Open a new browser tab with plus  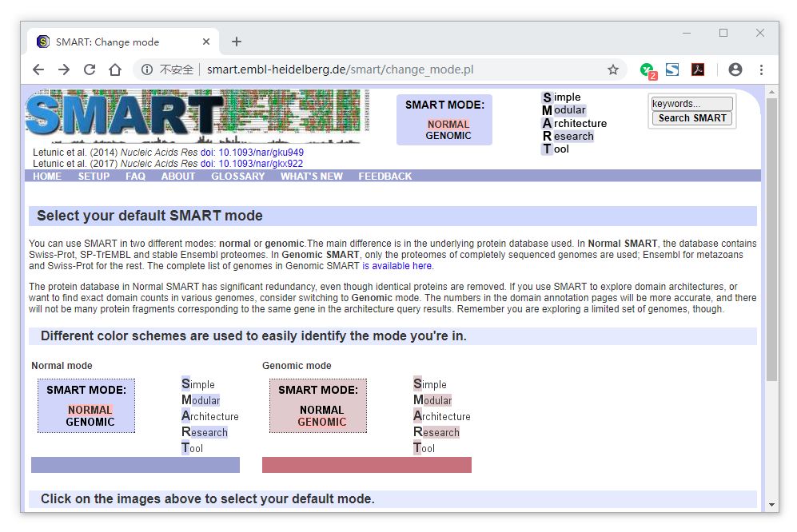click(237, 42)
